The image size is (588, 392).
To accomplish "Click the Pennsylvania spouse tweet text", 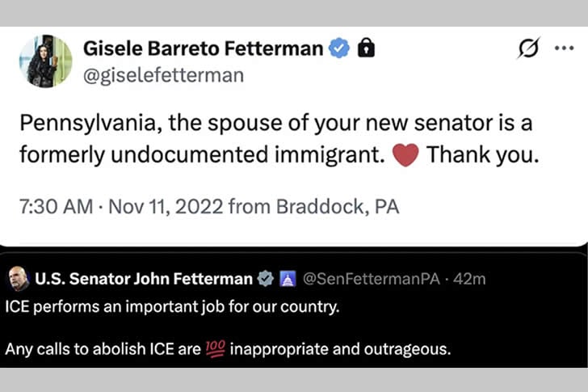I will pyautogui.click(x=275, y=138).
